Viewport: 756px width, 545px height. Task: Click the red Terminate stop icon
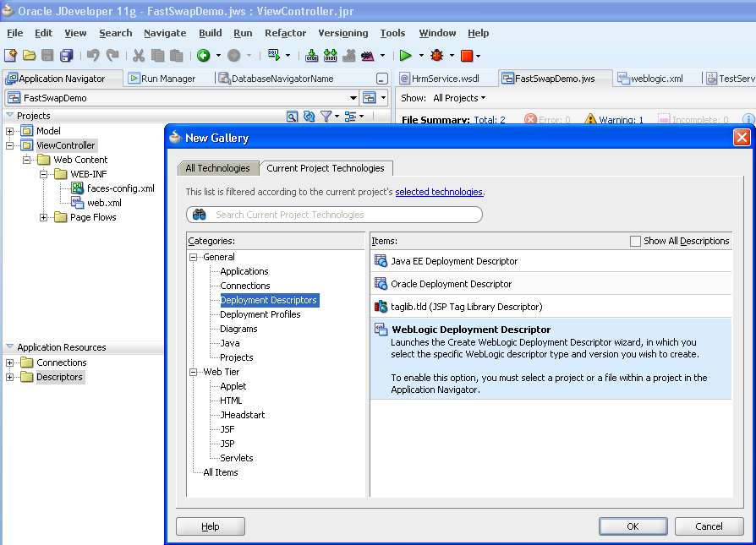(466, 56)
